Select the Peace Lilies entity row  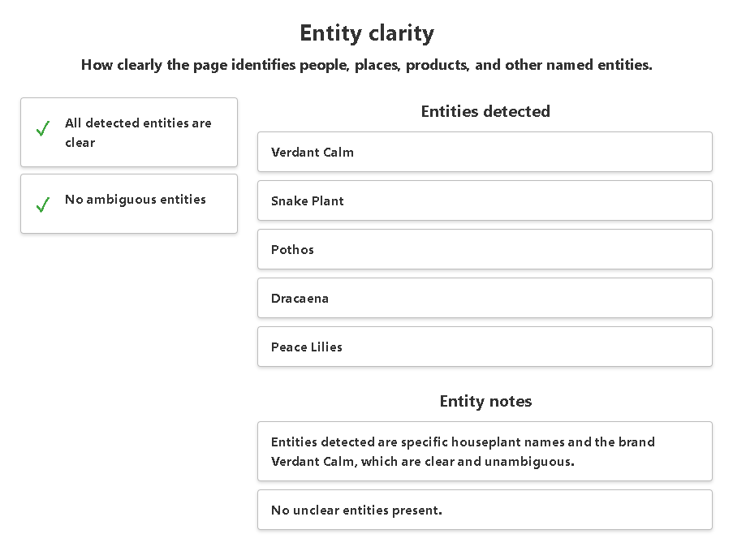point(485,347)
